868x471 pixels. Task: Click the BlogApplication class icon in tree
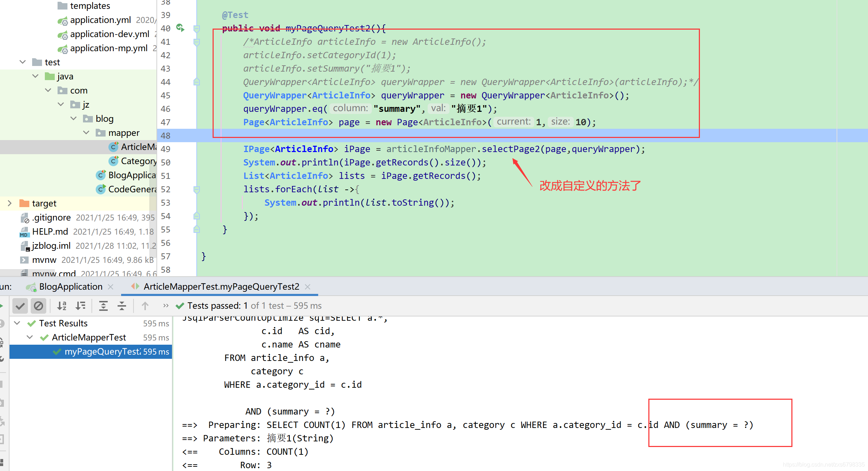click(x=101, y=175)
